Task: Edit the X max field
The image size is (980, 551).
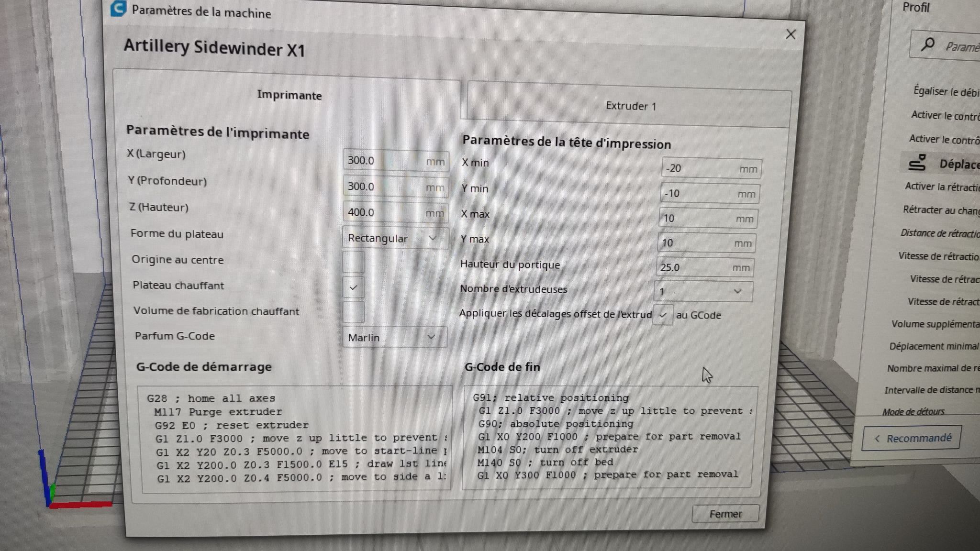Action: (x=709, y=219)
